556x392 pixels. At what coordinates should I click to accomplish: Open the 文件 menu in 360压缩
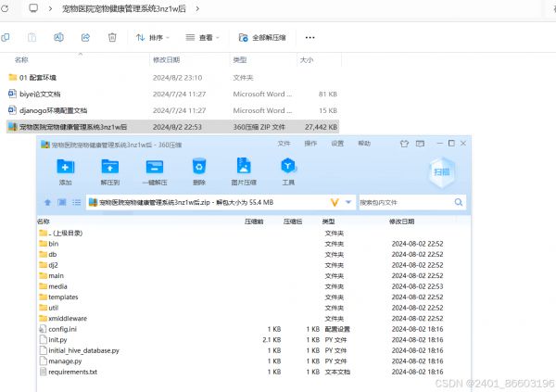click(x=284, y=144)
